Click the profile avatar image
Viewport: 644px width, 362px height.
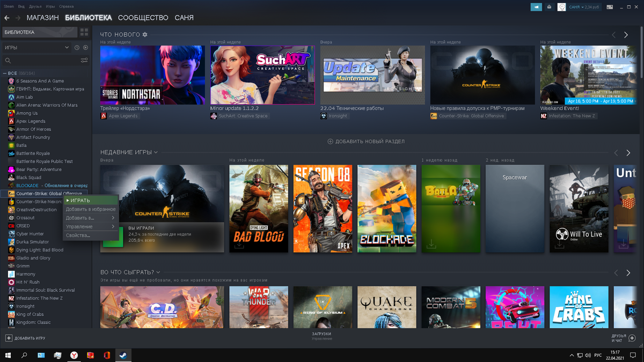click(x=561, y=7)
